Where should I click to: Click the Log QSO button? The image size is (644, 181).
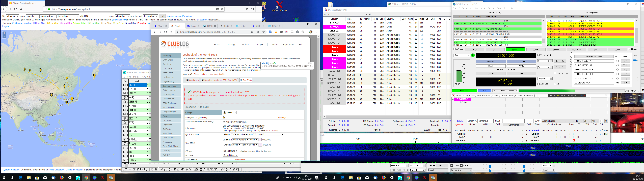click(x=474, y=49)
